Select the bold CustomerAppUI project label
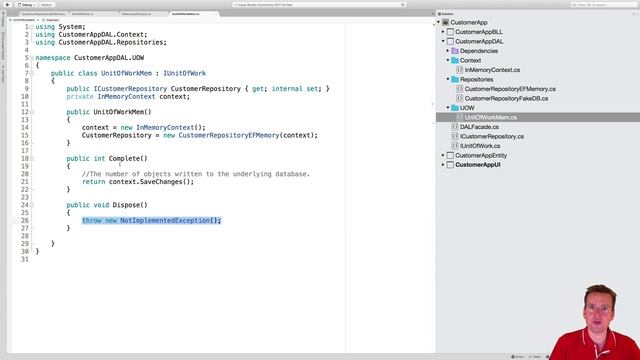This screenshot has height=360, width=640. (478, 165)
